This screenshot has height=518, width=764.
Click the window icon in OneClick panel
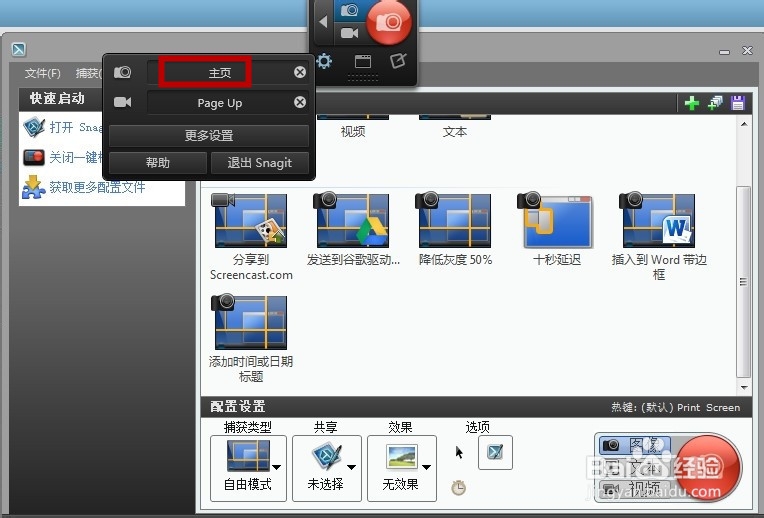[x=363, y=61]
